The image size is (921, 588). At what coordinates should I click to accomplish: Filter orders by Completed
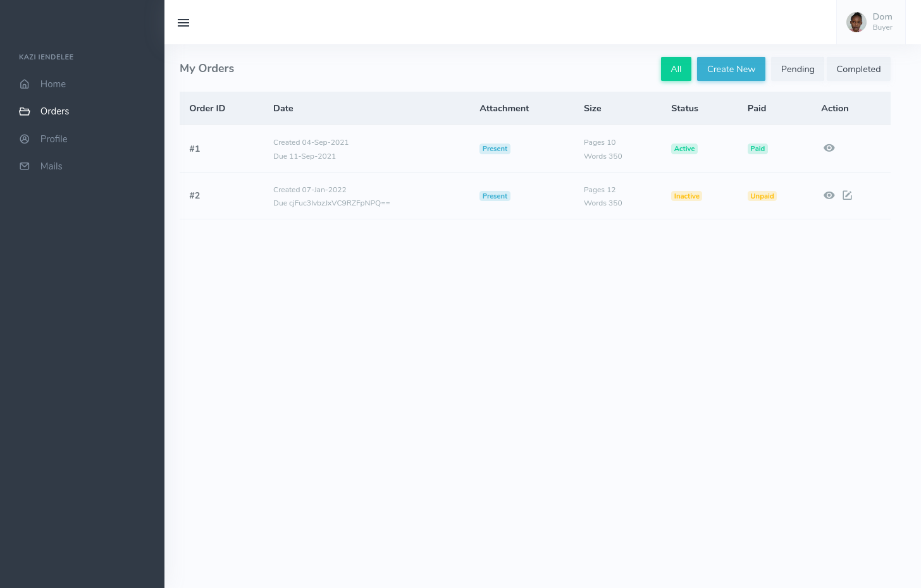pyautogui.click(x=858, y=69)
